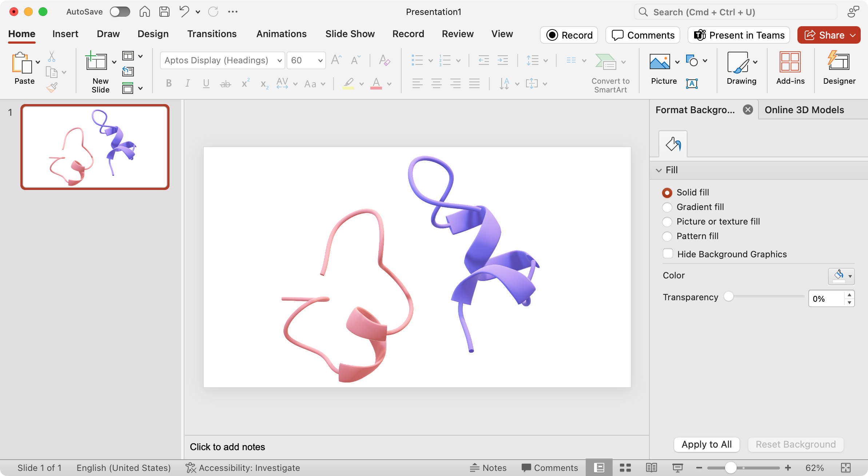Click the Clear Formatting icon
This screenshot has width=868, height=476.
pyautogui.click(x=384, y=60)
